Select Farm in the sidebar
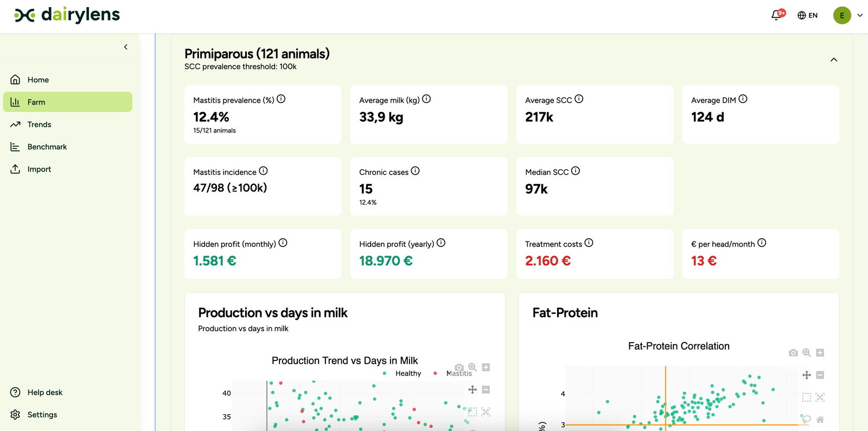This screenshot has width=868, height=431. [68, 102]
